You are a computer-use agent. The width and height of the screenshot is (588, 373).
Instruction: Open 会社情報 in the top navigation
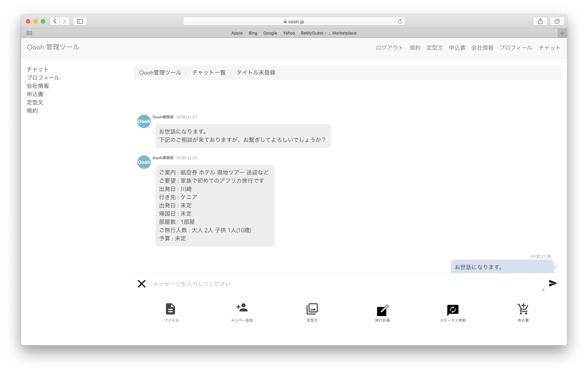click(482, 48)
